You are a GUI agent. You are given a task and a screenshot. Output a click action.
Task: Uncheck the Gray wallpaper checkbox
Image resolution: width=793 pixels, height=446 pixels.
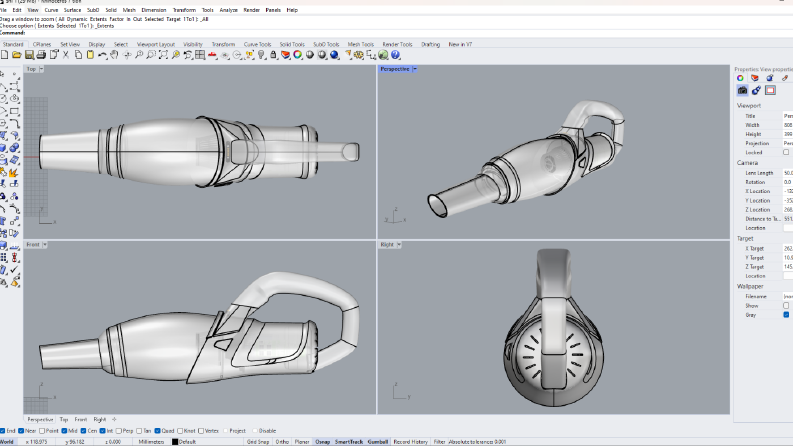786,315
